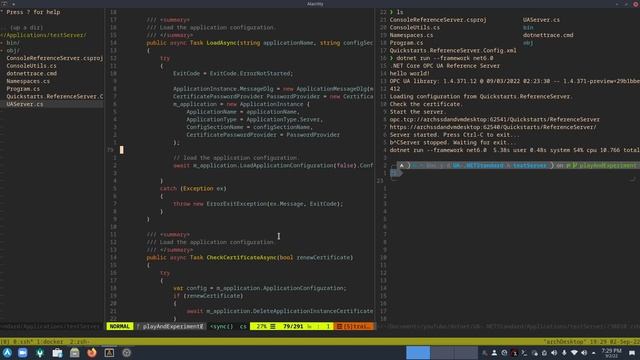Image resolution: width=640 pixels, height=360 pixels.
Task: Click the 'Press ? for help' hint
Action: (x=33, y=12)
